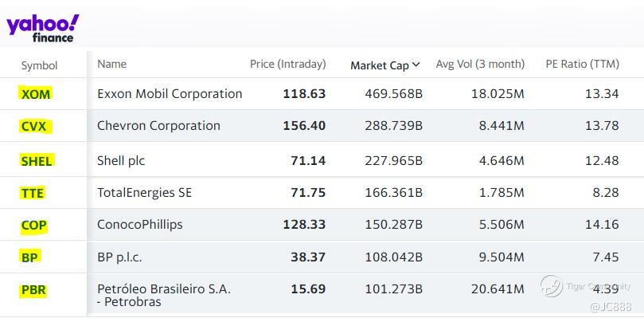644x322 pixels.
Task: Select the Chevron Corporation row name
Action: point(158,125)
